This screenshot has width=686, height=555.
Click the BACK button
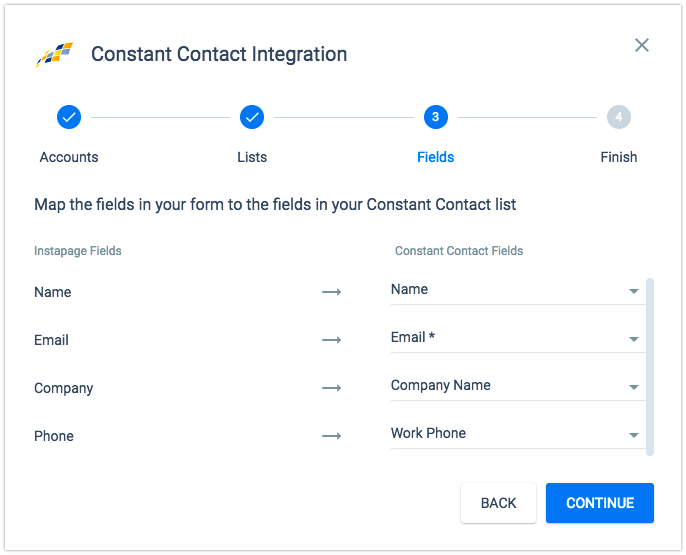pyautogui.click(x=498, y=503)
